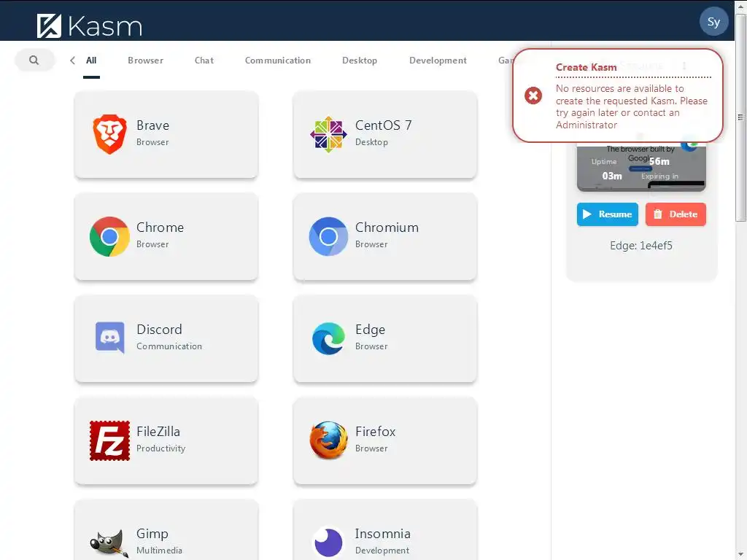Image resolution: width=747 pixels, height=560 pixels.
Task: Click the CentOS 7 card title text
Action: [383, 125]
